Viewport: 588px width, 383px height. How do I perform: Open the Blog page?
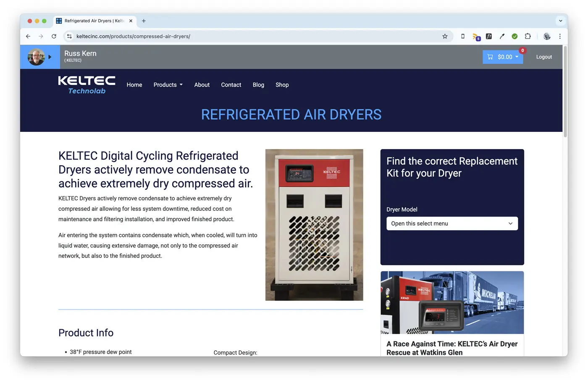coord(258,85)
